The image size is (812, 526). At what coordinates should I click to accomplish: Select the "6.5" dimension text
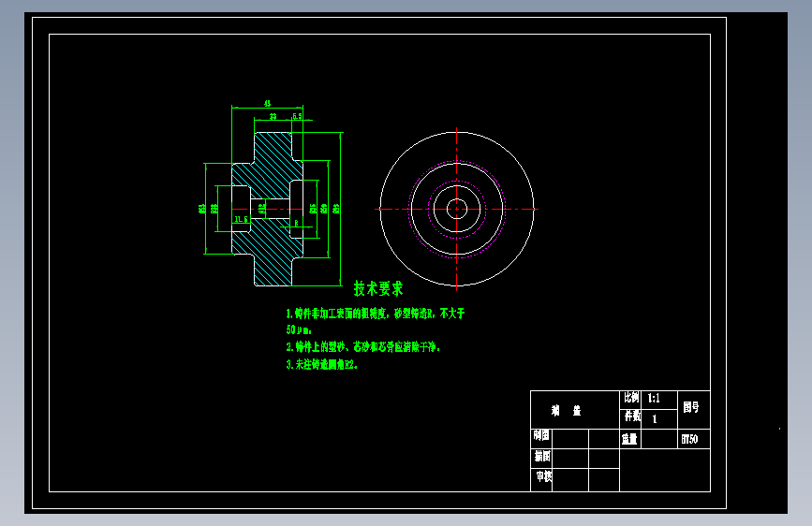click(297, 116)
